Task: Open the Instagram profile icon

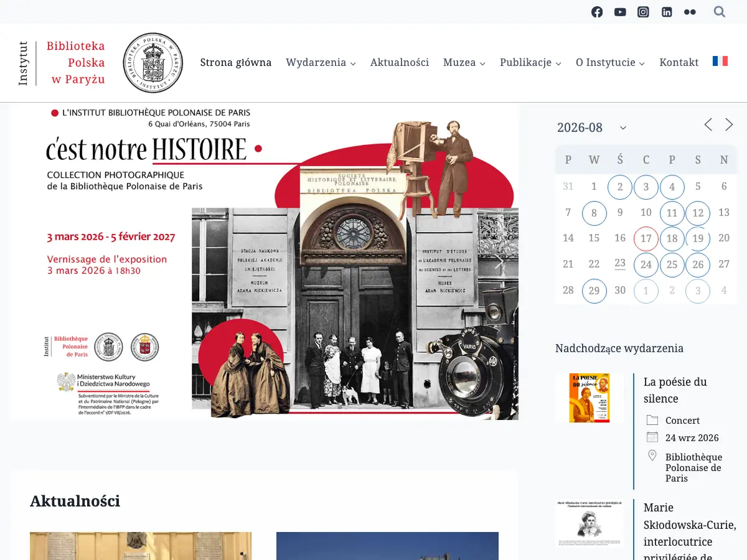Action: [643, 12]
